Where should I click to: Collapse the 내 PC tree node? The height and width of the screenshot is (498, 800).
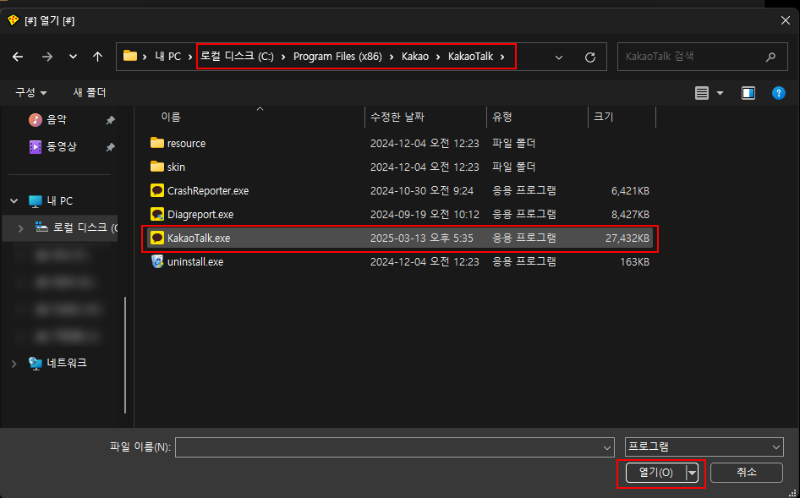point(14,201)
